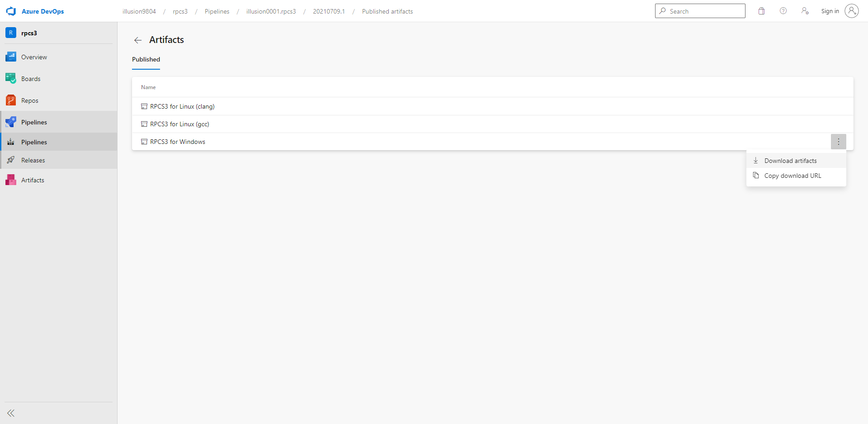Screen dimensions: 868x424
Task: Open RPCS3 for Windows artifact
Action: 178,142
